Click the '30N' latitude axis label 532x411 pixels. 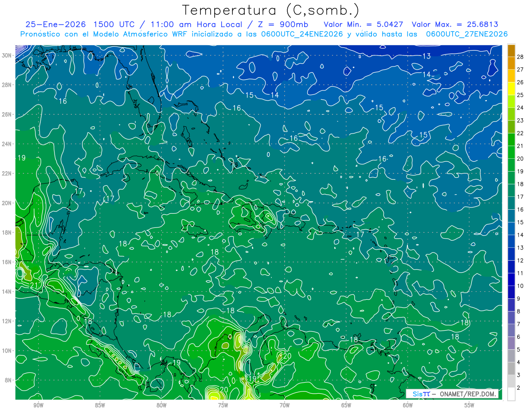(x=7, y=55)
